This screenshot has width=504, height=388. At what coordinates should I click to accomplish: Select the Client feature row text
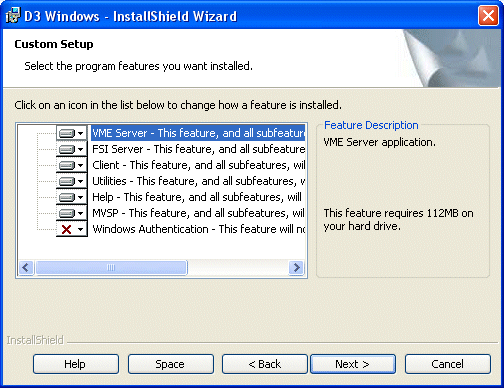198,165
